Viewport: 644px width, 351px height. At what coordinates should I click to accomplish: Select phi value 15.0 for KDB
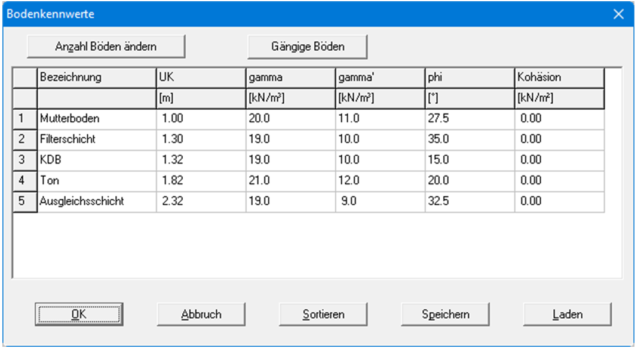[x=470, y=160]
